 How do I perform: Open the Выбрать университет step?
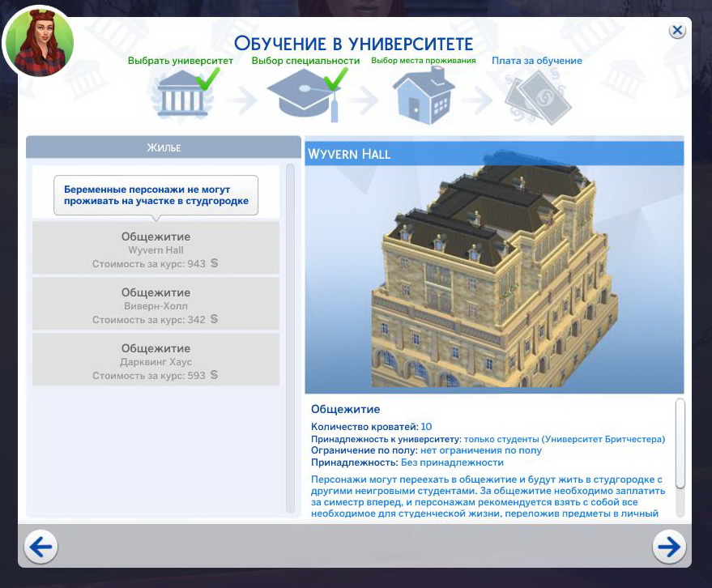(x=181, y=61)
